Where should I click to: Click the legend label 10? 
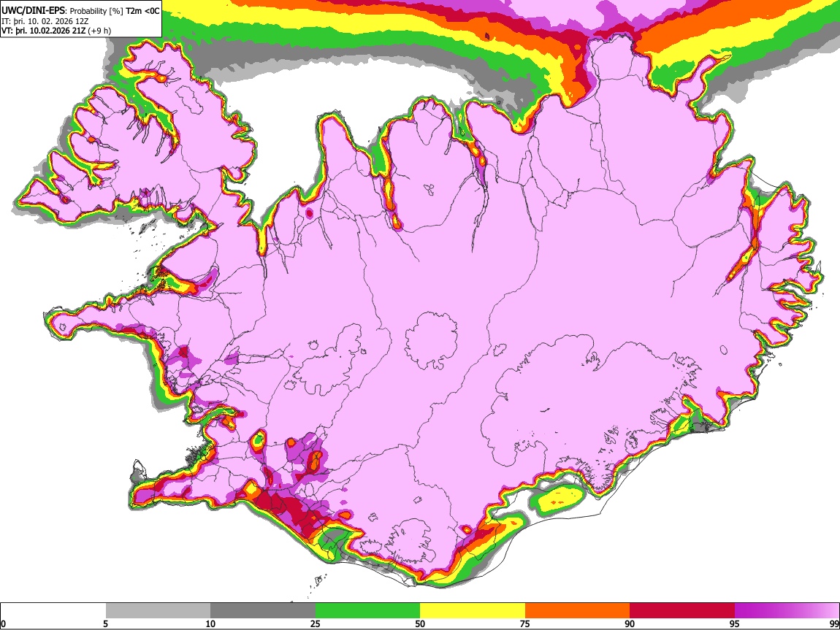[210, 624]
